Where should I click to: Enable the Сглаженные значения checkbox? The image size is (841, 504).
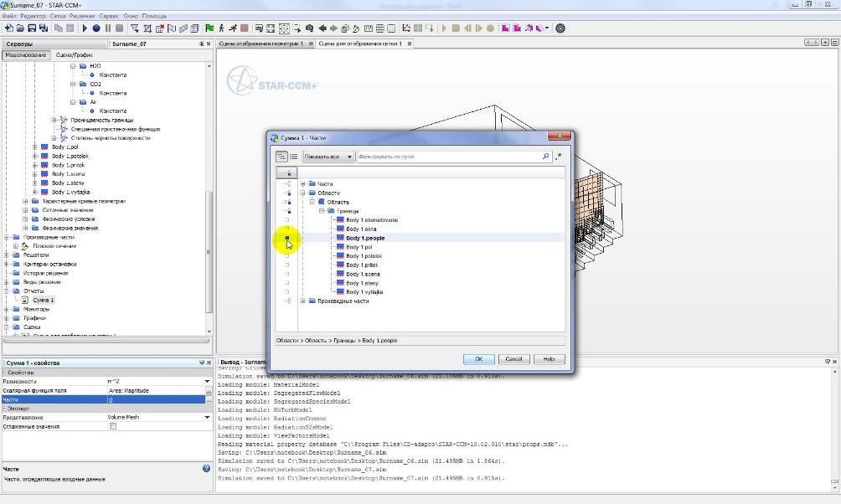point(113,426)
